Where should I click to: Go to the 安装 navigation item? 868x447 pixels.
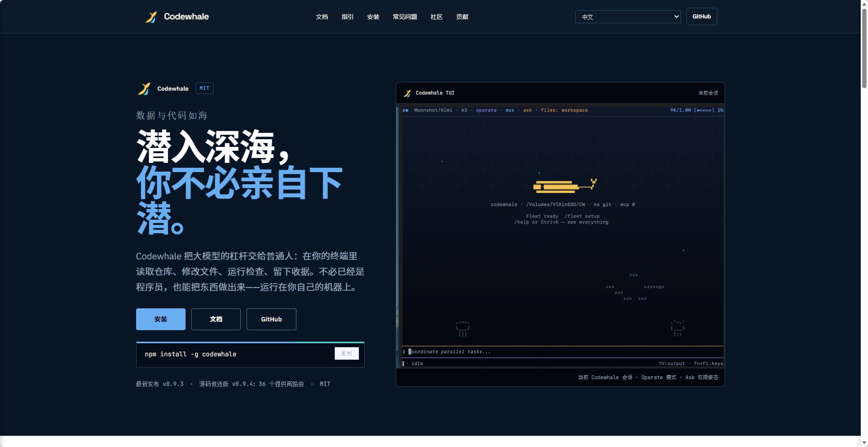tap(373, 17)
